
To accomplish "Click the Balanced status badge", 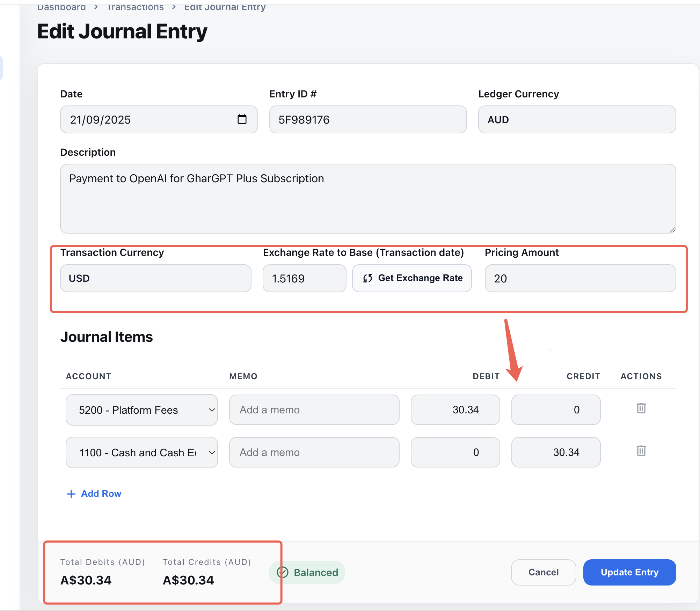I will (x=307, y=572).
